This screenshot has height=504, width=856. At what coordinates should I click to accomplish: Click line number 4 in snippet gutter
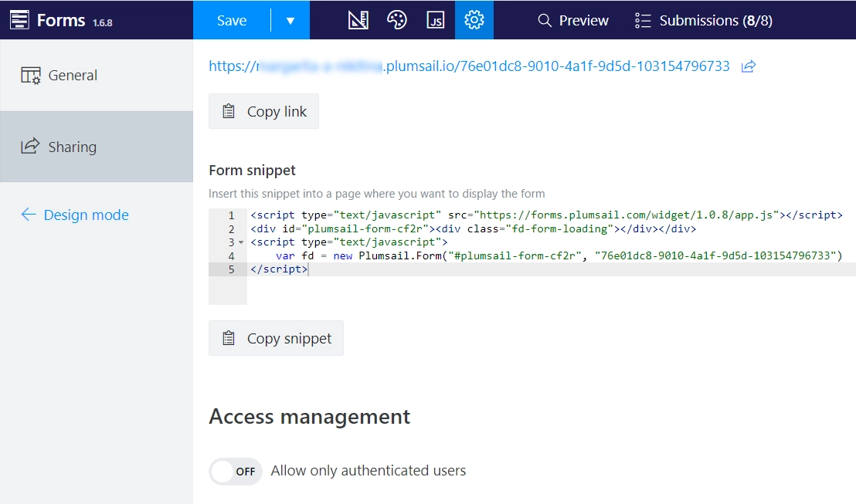click(x=232, y=255)
